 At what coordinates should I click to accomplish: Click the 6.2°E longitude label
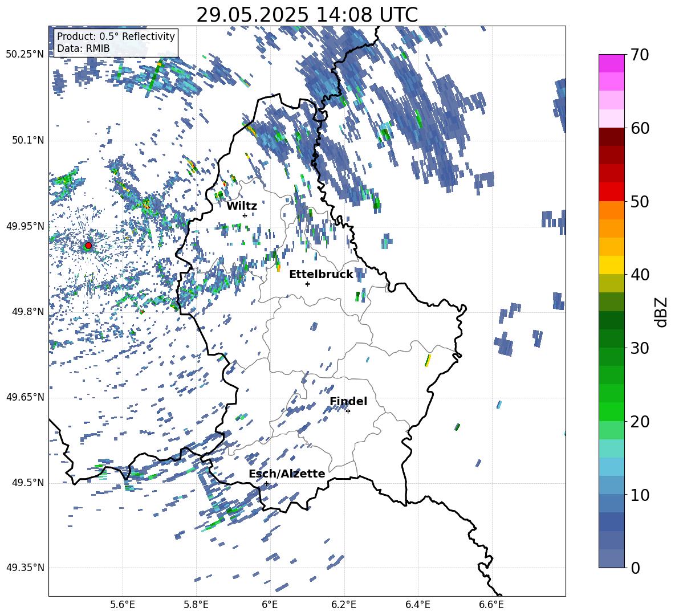pos(344,605)
